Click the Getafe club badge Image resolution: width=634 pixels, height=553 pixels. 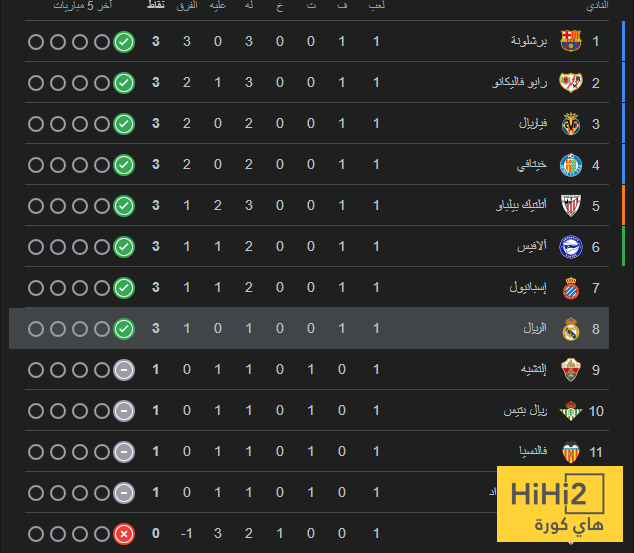tap(571, 164)
